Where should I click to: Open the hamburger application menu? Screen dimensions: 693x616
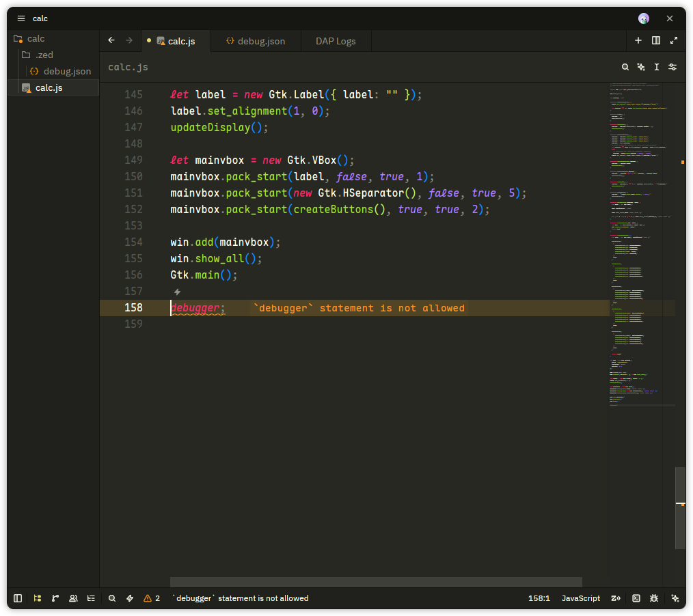coord(21,18)
